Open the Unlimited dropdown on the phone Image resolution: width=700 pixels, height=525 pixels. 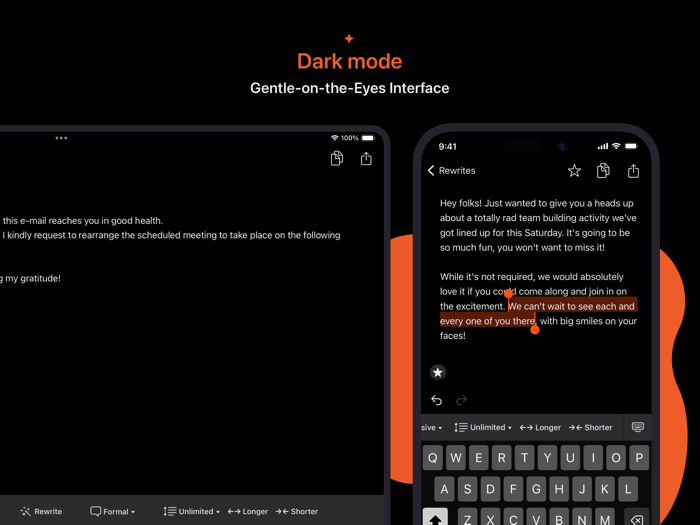click(x=483, y=427)
